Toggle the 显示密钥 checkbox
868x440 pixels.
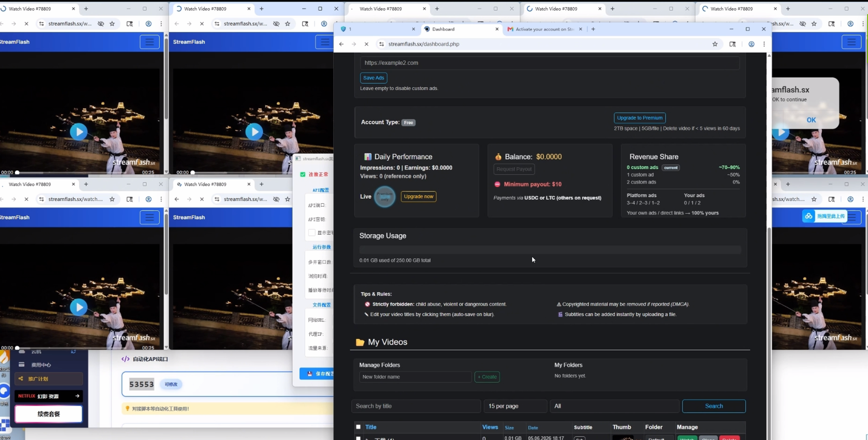(x=312, y=233)
